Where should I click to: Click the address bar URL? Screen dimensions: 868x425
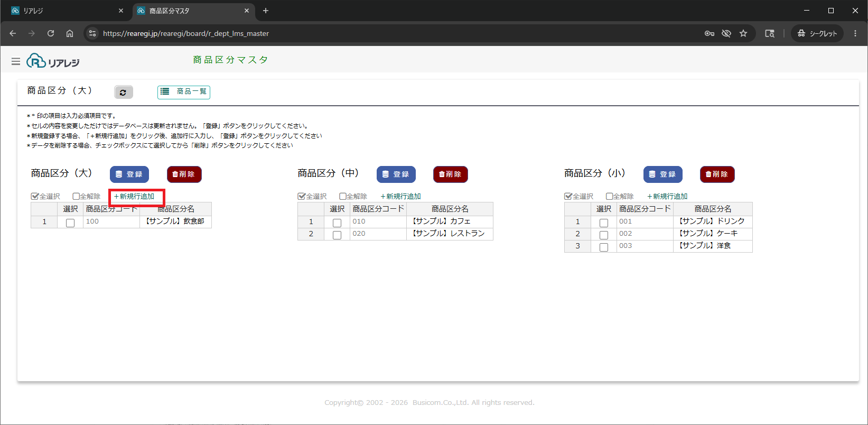186,33
